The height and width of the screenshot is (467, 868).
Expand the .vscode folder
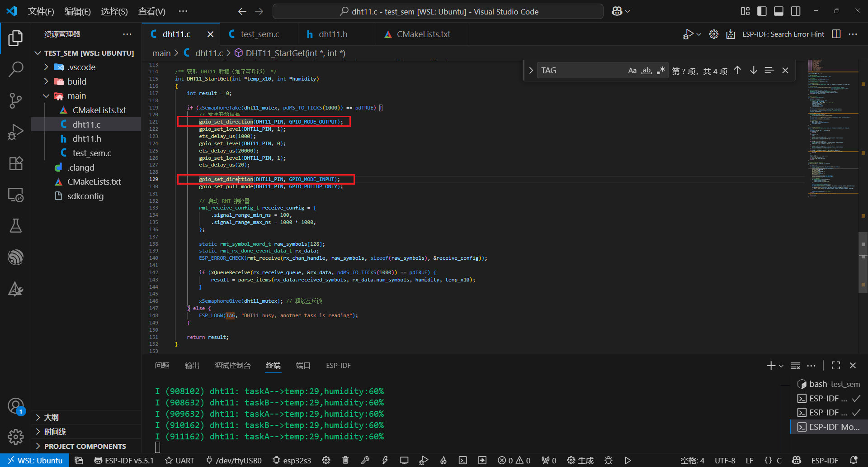pos(46,67)
